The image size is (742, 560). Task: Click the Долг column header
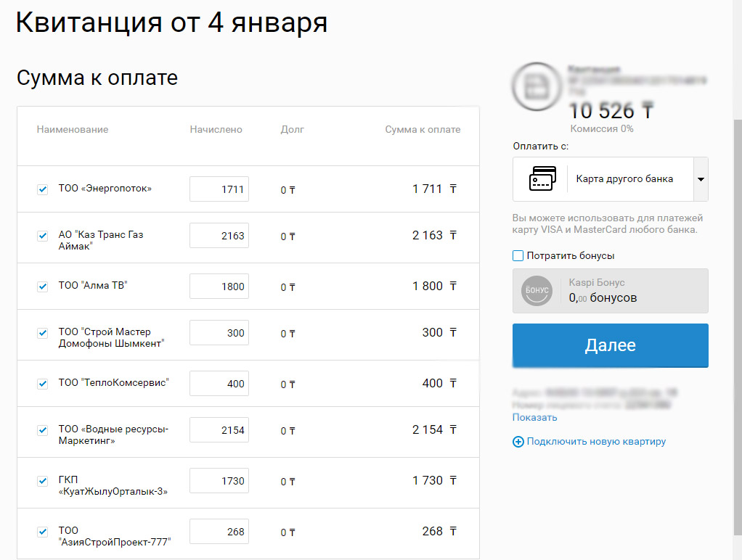(293, 130)
